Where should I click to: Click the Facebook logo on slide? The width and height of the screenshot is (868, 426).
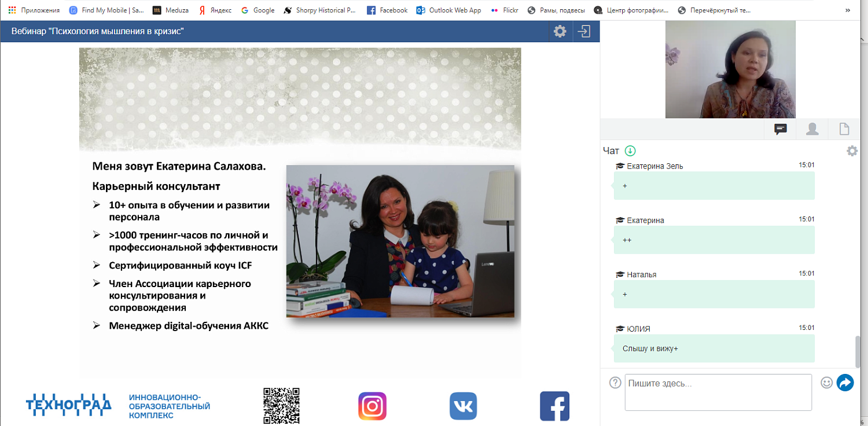pyautogui.click(x=554, y=406)
